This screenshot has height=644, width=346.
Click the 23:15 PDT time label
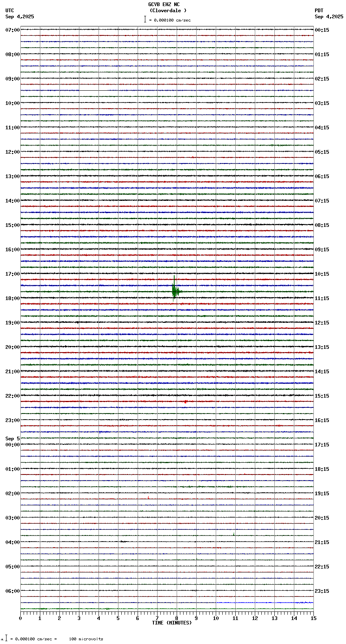point(322,591)
